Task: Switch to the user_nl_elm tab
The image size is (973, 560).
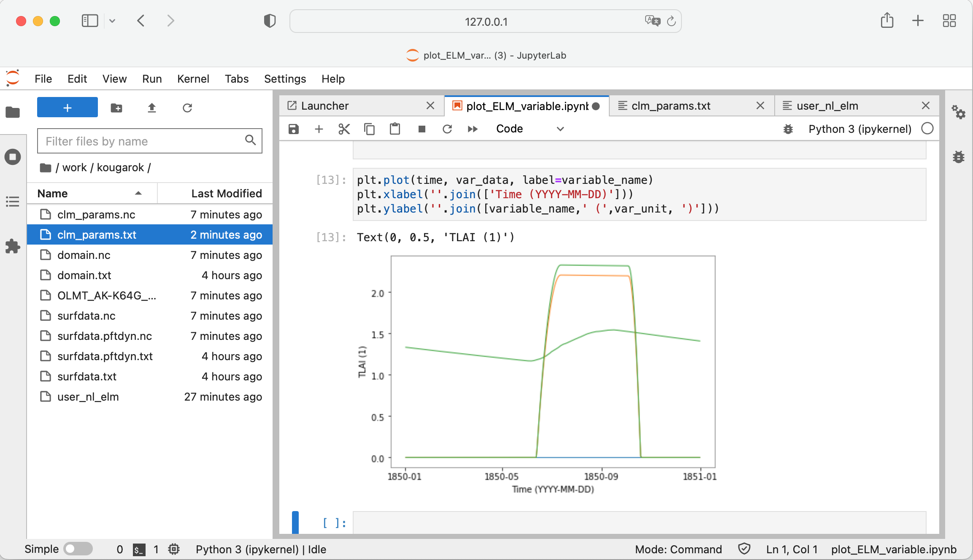Action: [827, 106]
